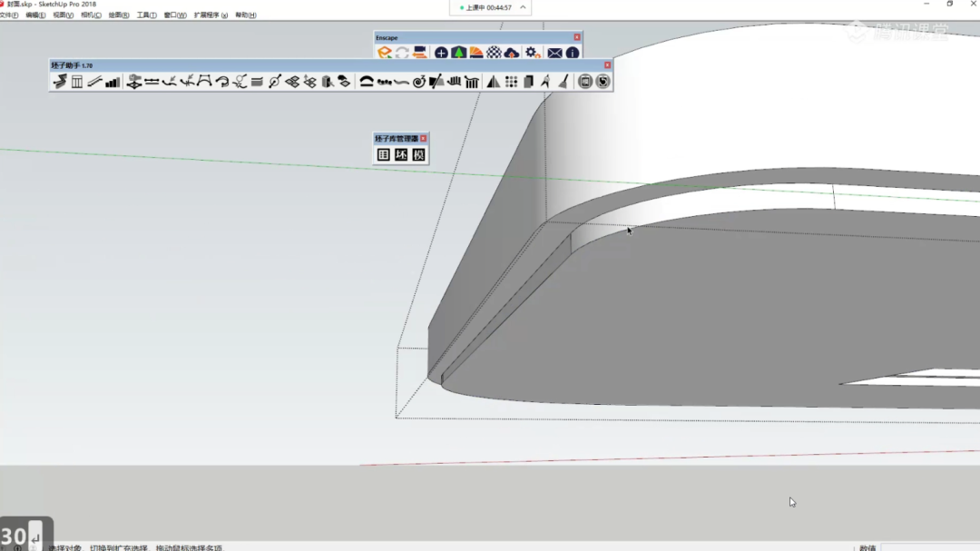Click the stacked diamond layers icon
980x551 pixels.
tap(292, 82)
